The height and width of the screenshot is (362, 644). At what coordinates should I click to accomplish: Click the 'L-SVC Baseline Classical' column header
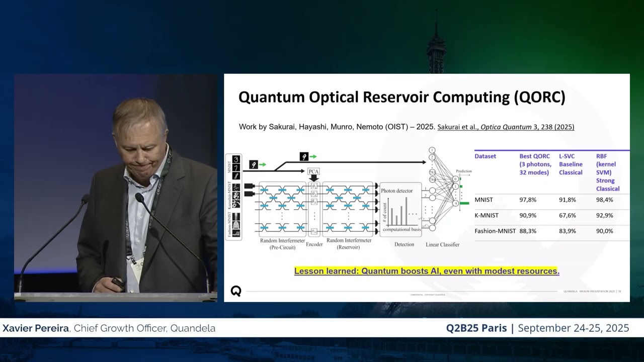coord(571,164)
